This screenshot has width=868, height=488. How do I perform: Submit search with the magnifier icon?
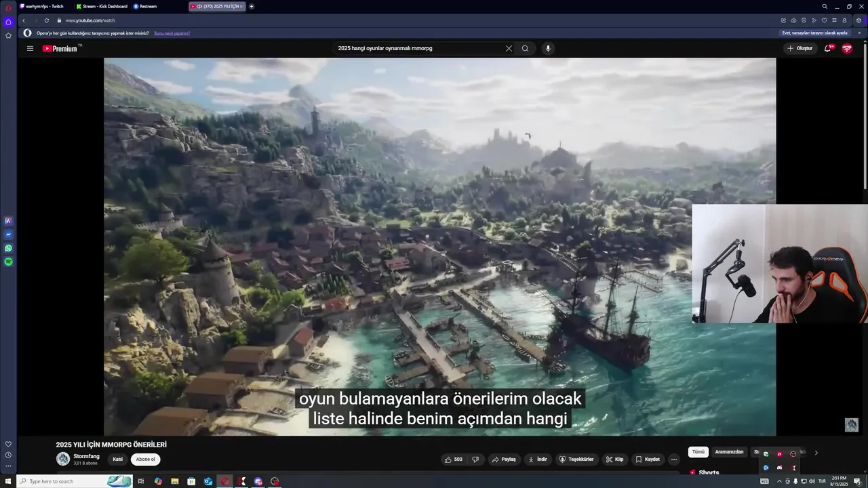click(525, 48)
